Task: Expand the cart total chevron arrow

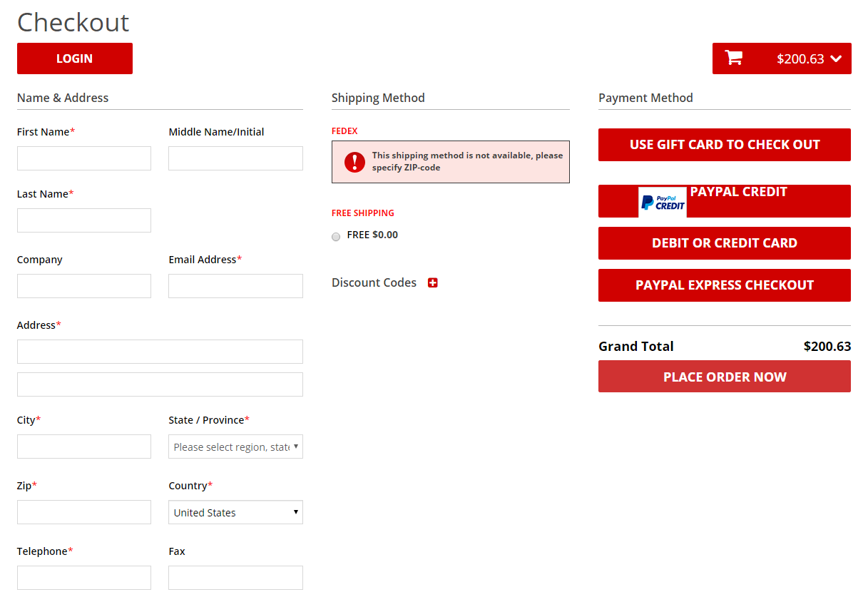Action: [836, 59]
